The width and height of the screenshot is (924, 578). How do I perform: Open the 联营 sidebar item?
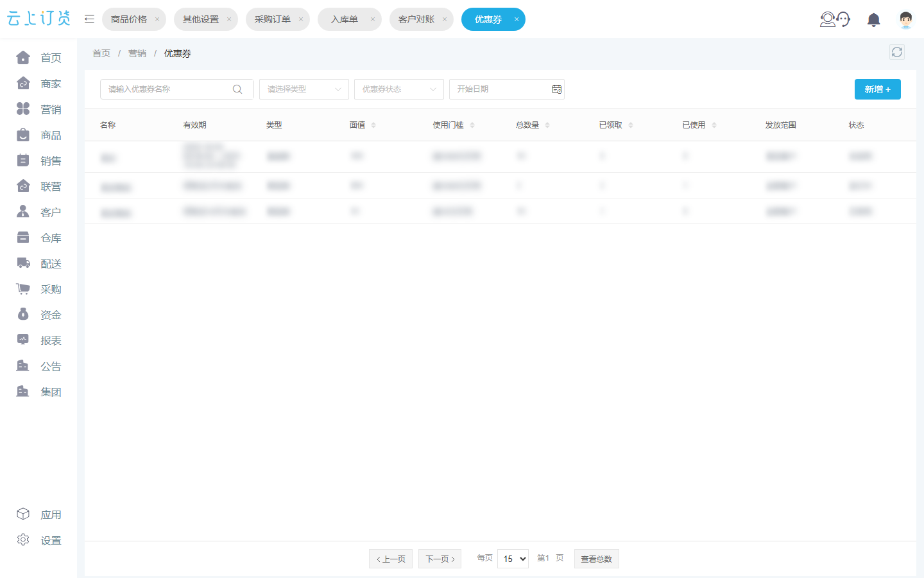click(38, 186)
